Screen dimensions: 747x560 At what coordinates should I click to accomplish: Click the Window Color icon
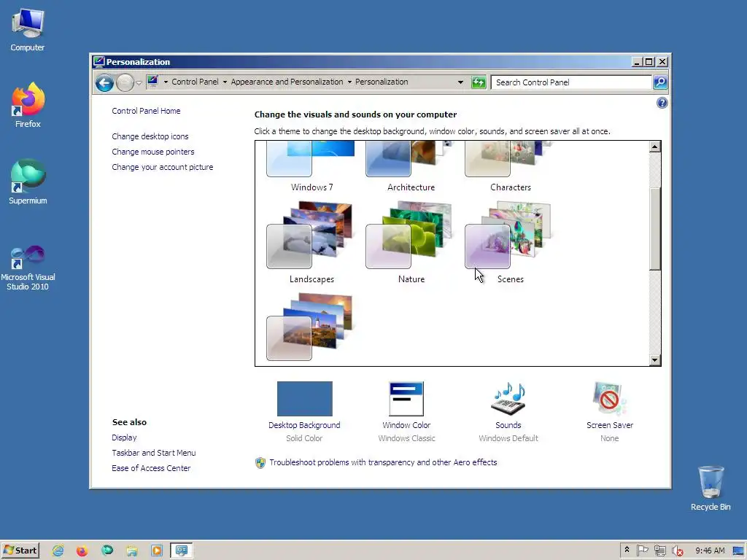(x=406, y=399)
